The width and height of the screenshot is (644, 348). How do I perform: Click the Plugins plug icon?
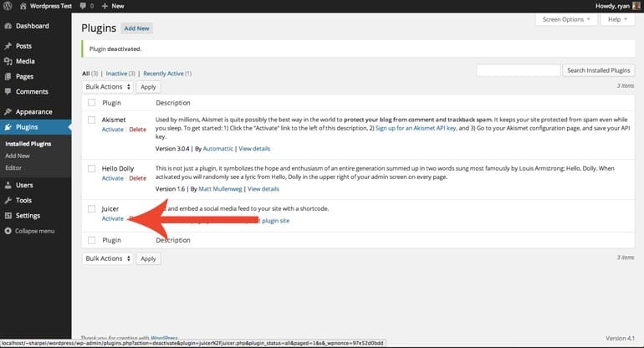[8, 127]
